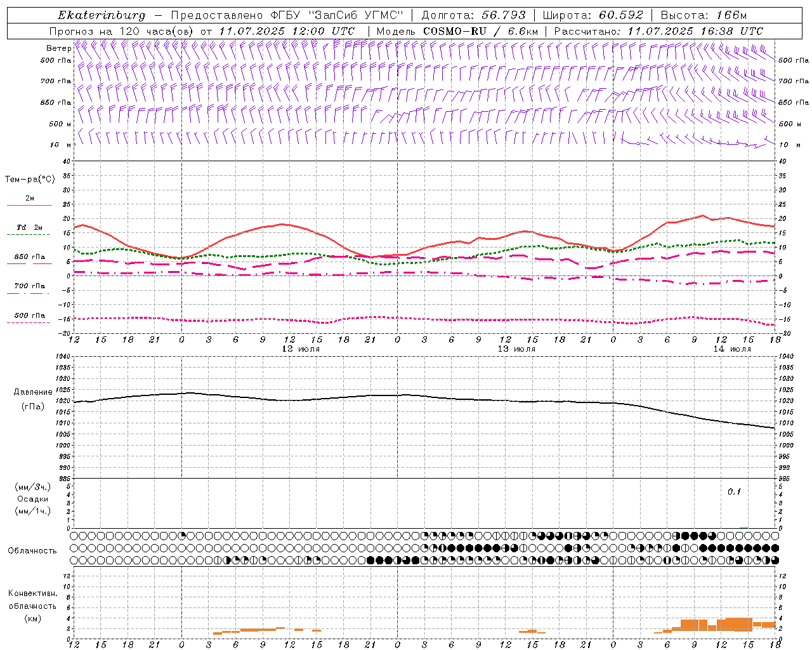Image resolution: width=812 pixels, height=650 pixels.
Task: Click the Долгота longitude value 56.793
Action: click(502, 15)
